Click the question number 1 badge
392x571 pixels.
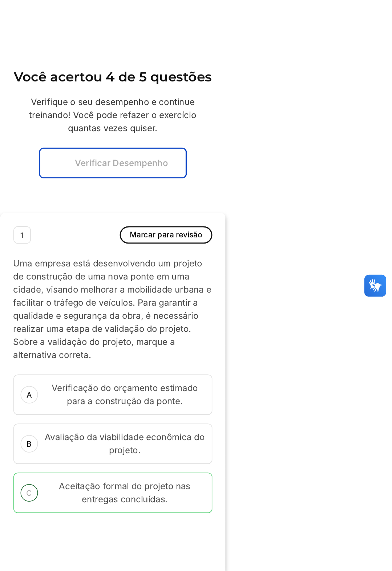22,235
